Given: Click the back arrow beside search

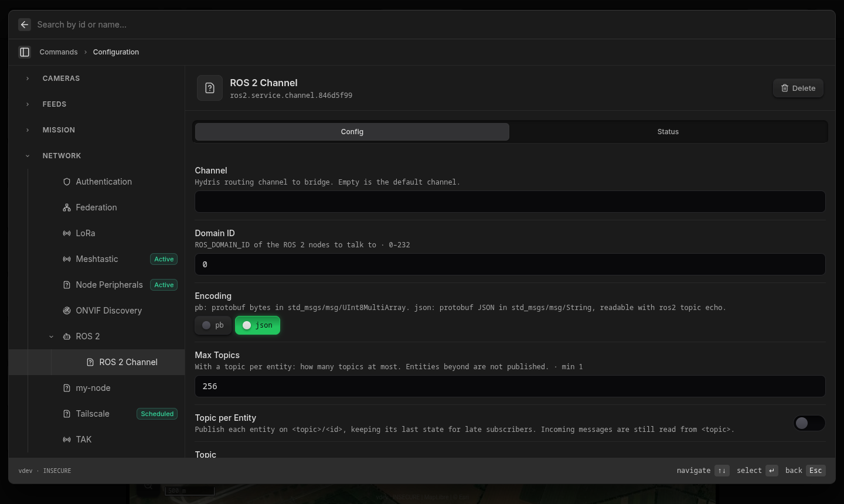Looking at the screenshot, I should click(x=24, y=25).
